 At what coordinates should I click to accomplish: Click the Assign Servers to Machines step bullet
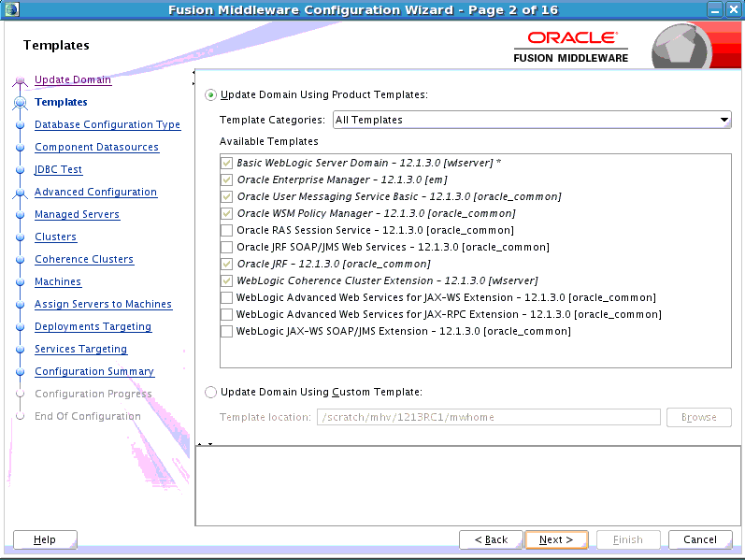click(x=20, y=305)
